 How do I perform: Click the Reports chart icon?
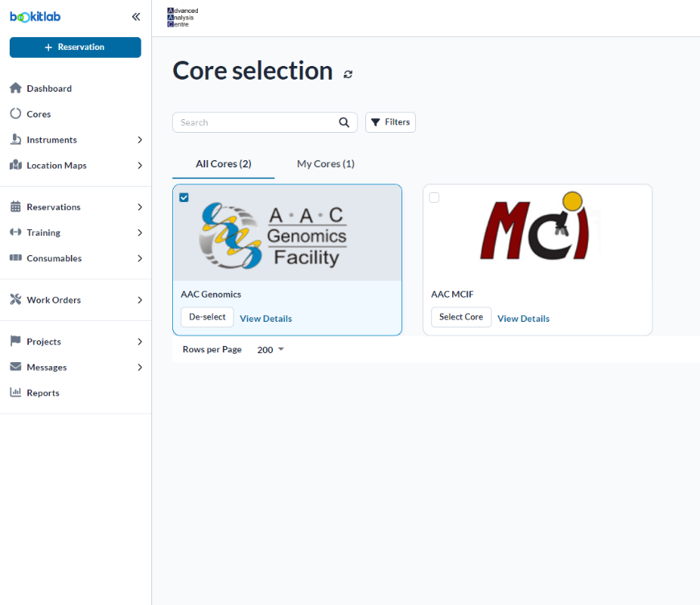(x=15, y=393)
